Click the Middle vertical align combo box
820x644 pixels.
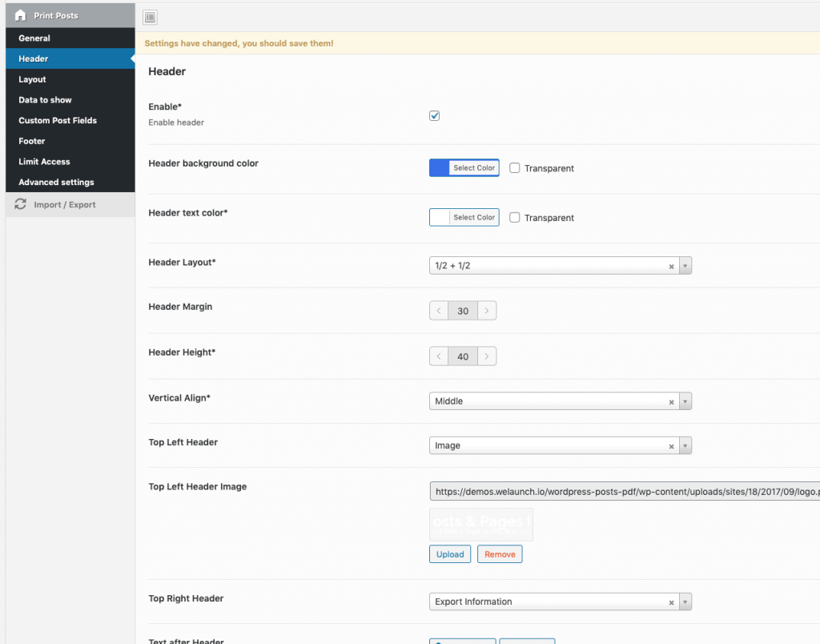[x=560, y=401]
